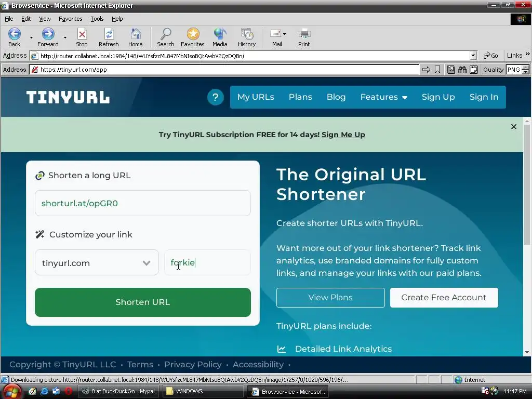
Task: Increase Quality with the up stepper arrow
Action: tap(526, 67)
